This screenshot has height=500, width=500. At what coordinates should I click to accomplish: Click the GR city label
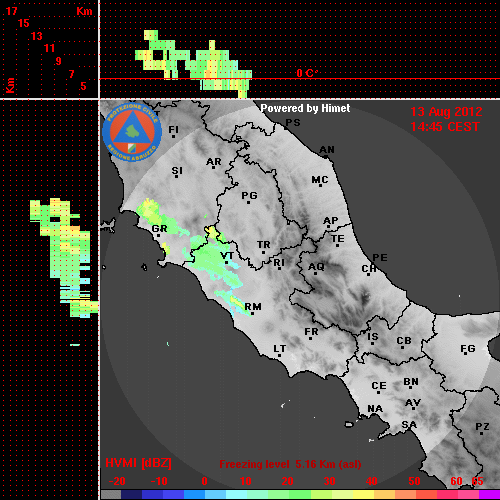(x=159, y=229)
